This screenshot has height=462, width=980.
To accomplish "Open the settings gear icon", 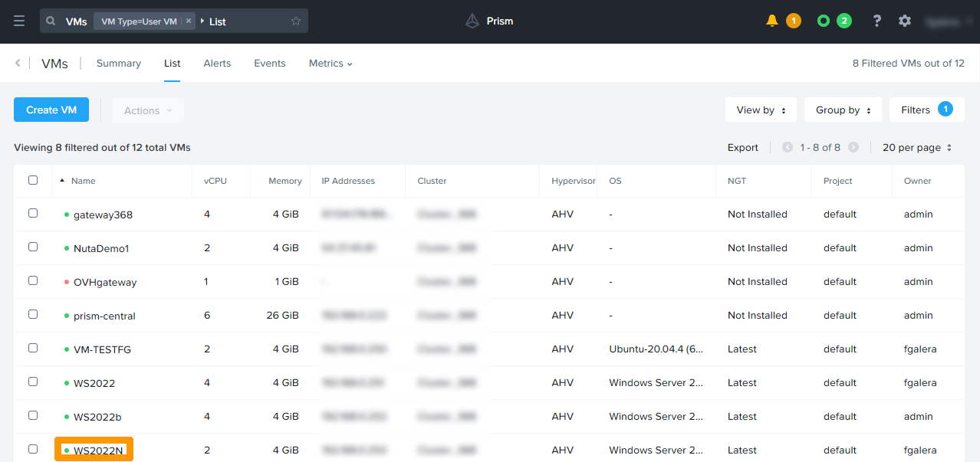I will coord(905,21).
